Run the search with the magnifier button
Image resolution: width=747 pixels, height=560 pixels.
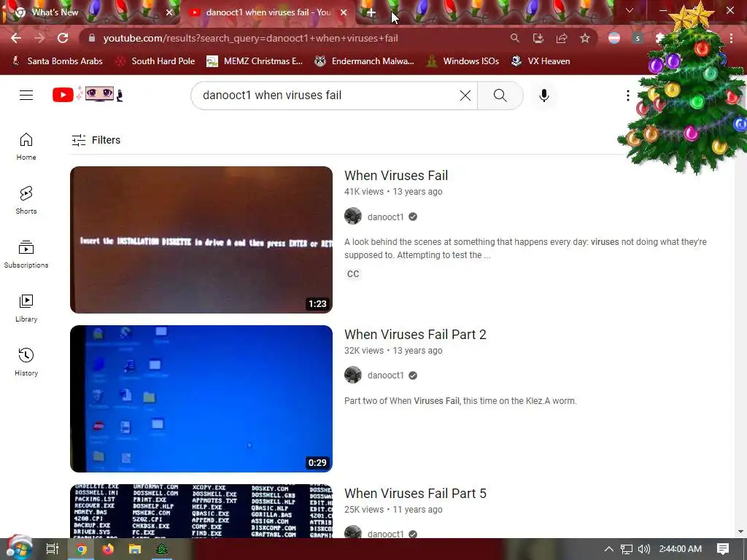tap(500, 96)
